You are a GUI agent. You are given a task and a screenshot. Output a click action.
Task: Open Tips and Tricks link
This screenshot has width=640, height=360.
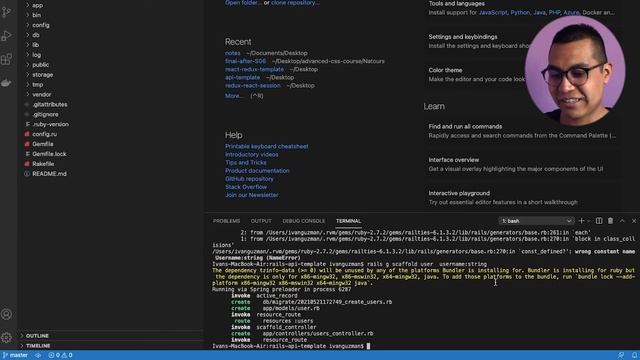click(246, 162)
